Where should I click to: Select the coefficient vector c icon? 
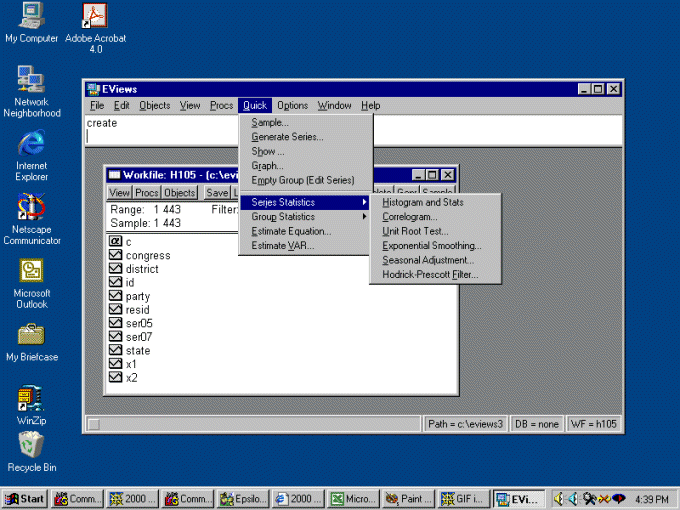pyautogui.click(x=115, y=242)
